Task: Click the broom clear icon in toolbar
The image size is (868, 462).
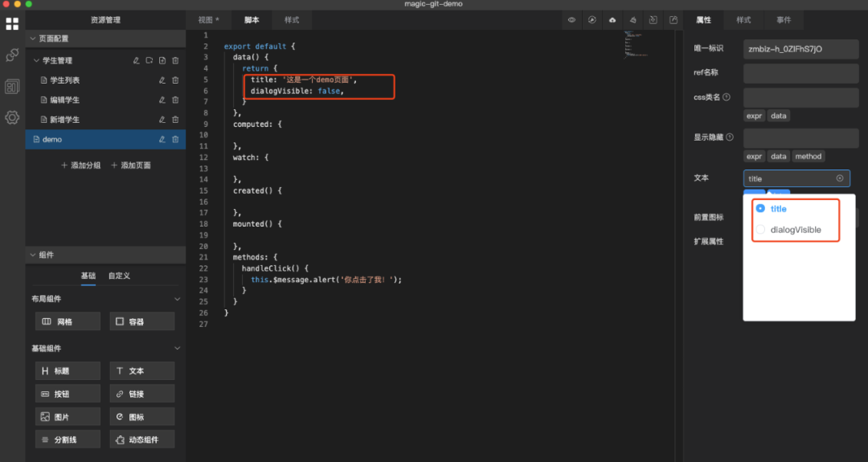Action: pos(633,20)
